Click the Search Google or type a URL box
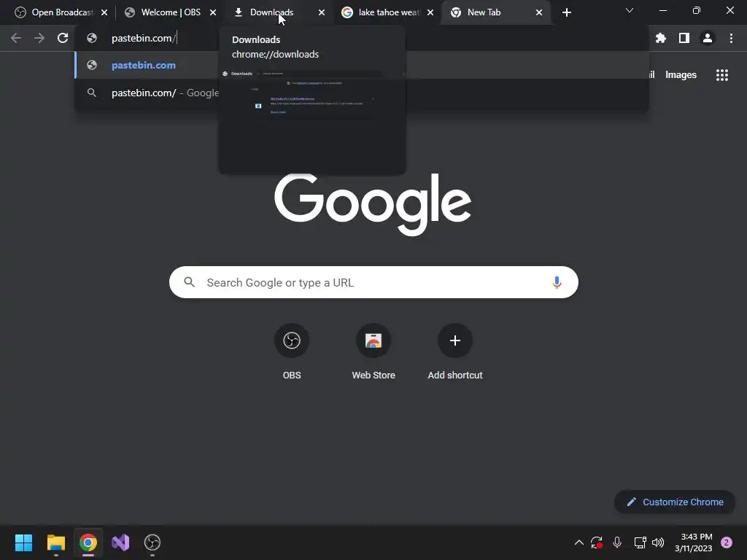The height and width of the screenshot is (560, 747). point(373,282)
